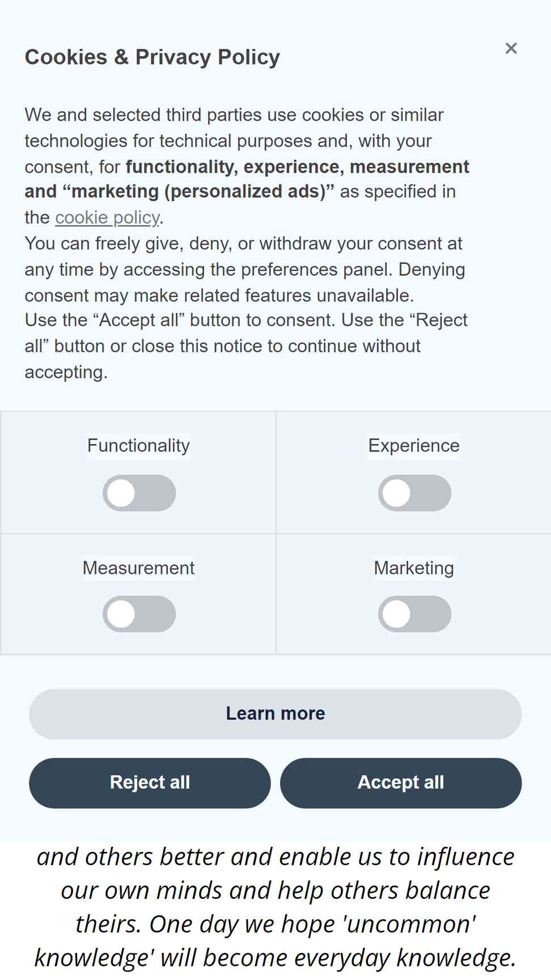Click the Learn more button

[275, 714]
